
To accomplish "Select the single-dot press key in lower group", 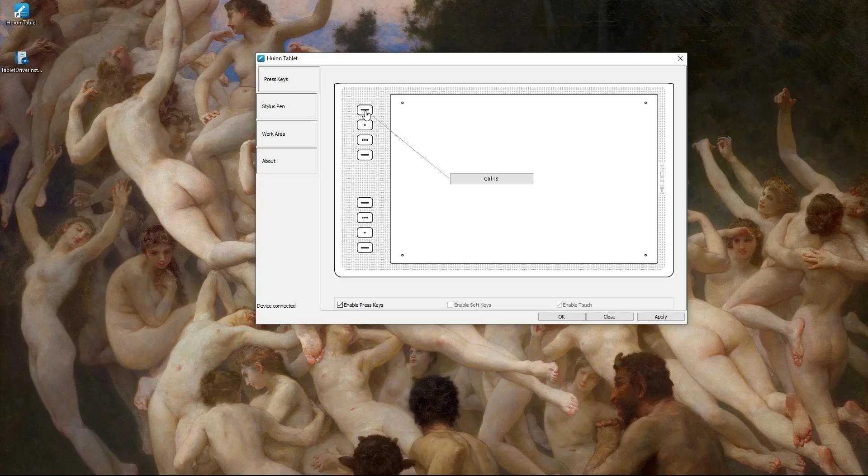I will (365, 233).
